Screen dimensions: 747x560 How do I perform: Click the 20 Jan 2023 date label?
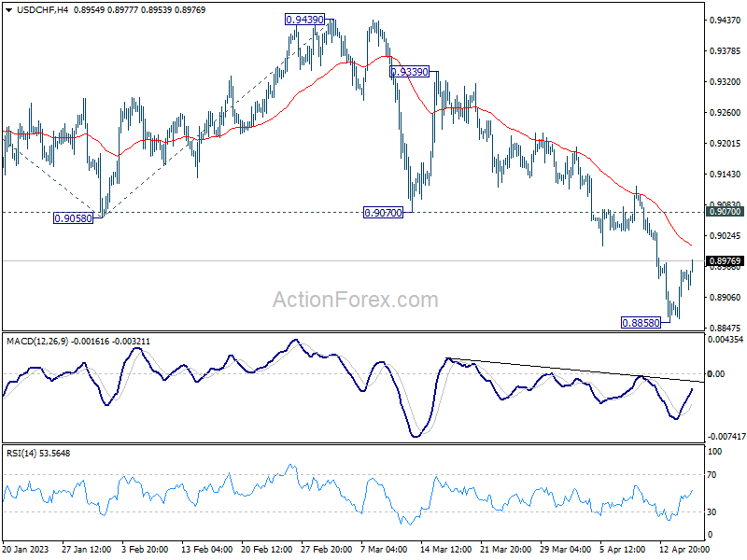click(26, 549)
